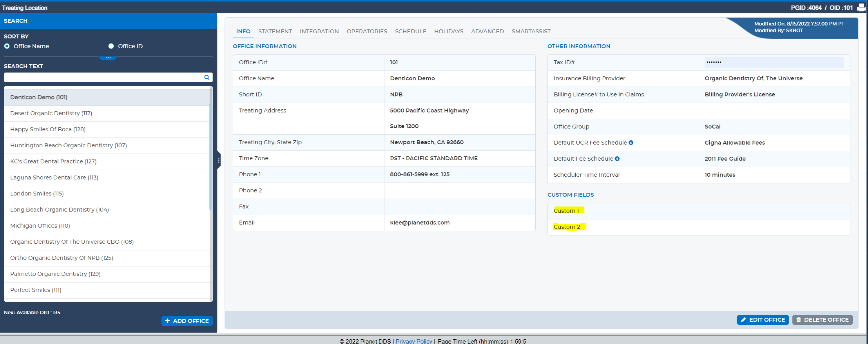
Task: Select Organic Dentistry Of The Universe CBO (108)
Action: coord(107,242)
